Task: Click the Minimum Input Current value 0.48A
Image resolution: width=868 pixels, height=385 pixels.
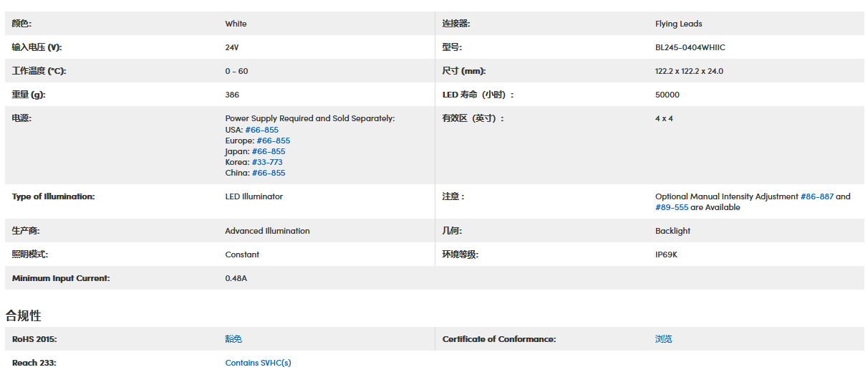Action: pos(236,278)
